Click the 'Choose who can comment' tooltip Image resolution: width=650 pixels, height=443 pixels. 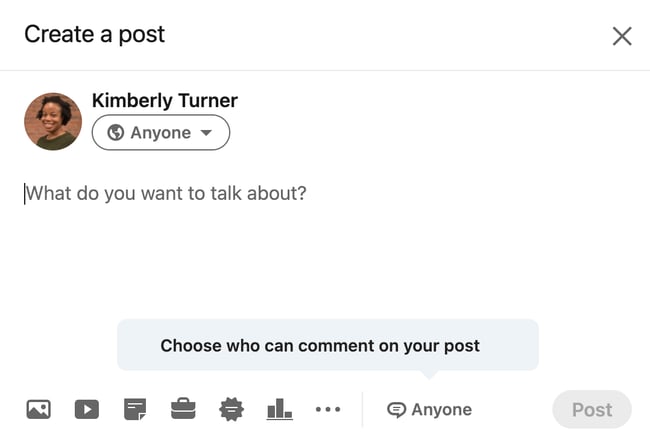tap(320, 346)
